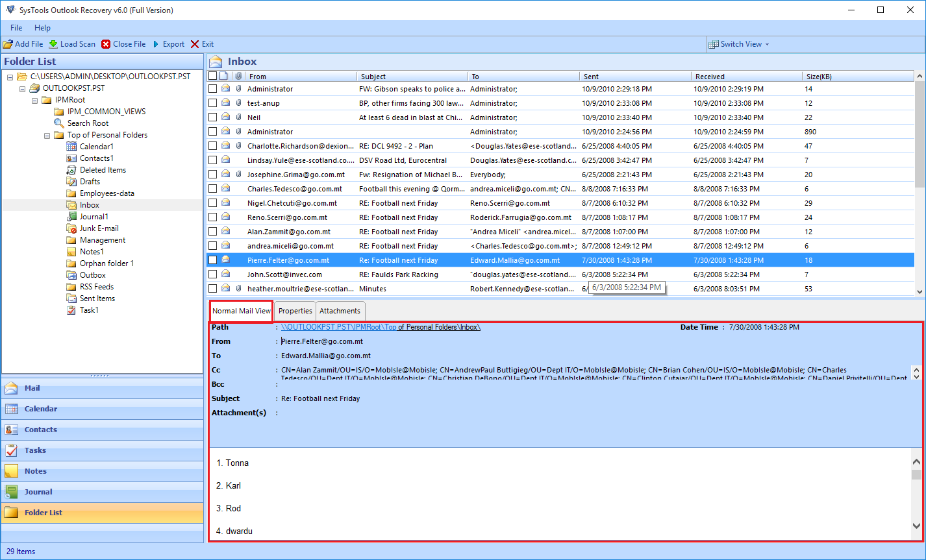Open the Switch View dropdown

tap(740, 44)
